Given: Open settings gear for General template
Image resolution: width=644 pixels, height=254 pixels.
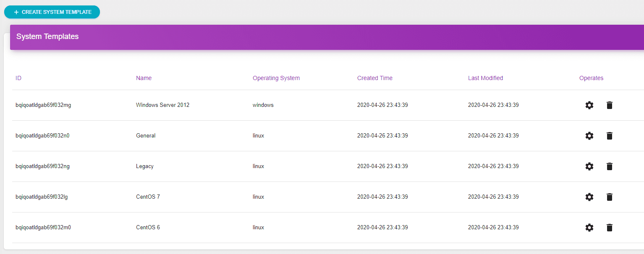Looking at the screenshot, I should point(589,136).
